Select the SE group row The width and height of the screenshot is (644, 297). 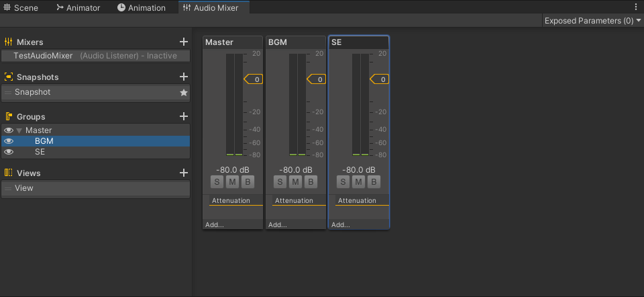[x=96, y=152]
